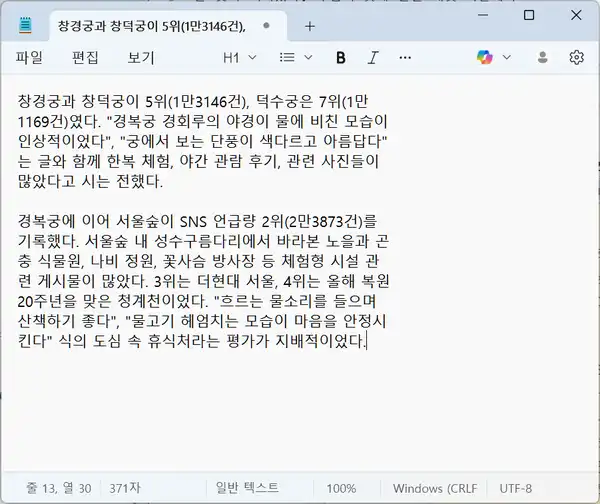Open the 편집 menu

[85, 58]
